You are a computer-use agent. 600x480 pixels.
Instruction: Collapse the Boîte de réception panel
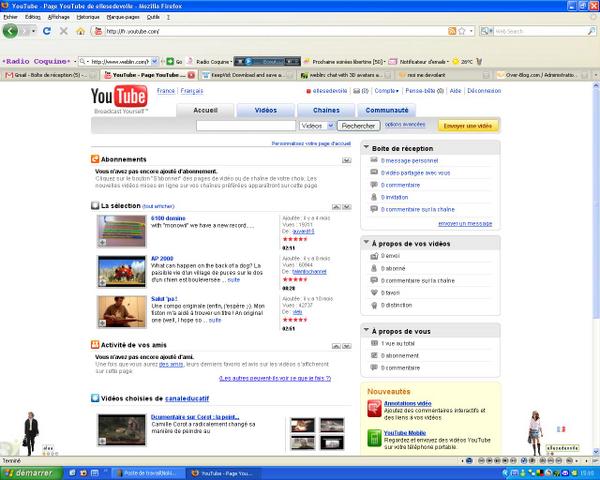click(x=366, y=147)
